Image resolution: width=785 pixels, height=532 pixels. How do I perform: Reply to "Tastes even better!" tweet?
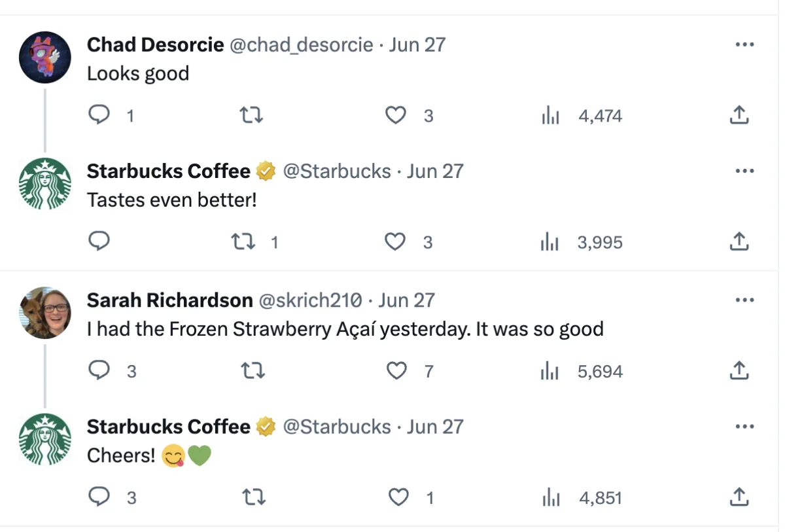(99, 242)
